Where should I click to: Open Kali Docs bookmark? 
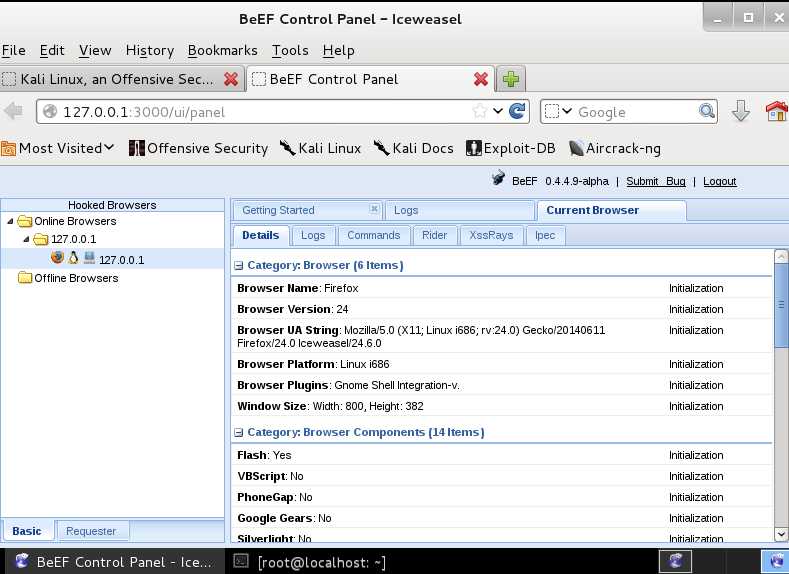coord(414,148)
